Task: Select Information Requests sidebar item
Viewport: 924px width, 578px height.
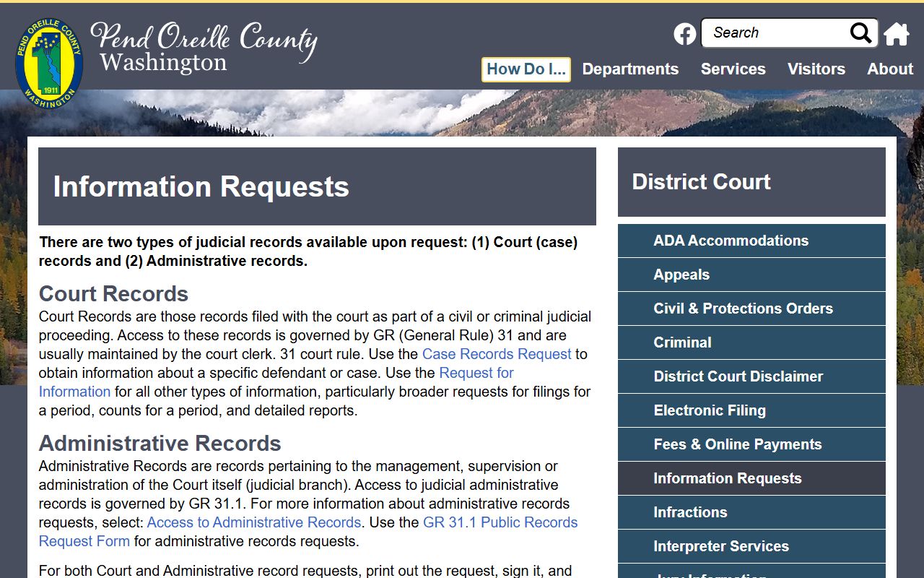Action: 751,478
